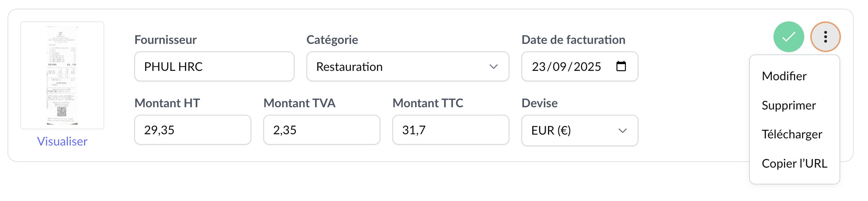This screenshot has height=201, width=868.
Task: Open the Visualiser link
Action: click(x=62, y=141)
